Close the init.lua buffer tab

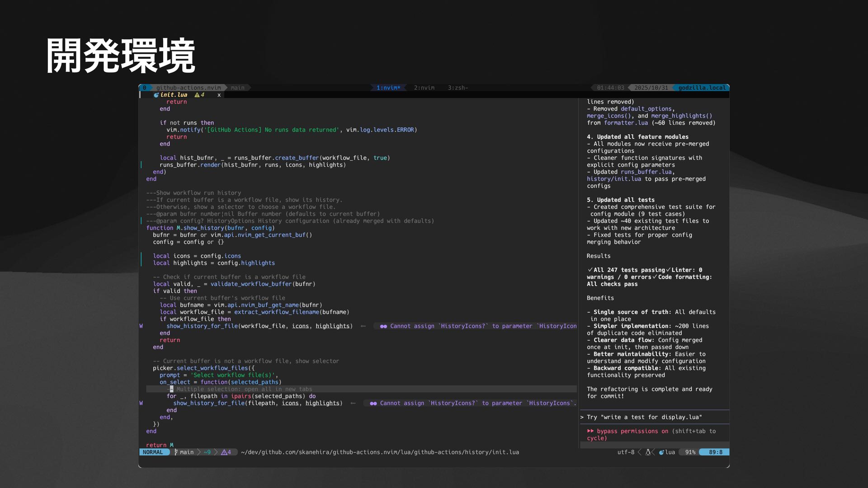click(219, 95)
